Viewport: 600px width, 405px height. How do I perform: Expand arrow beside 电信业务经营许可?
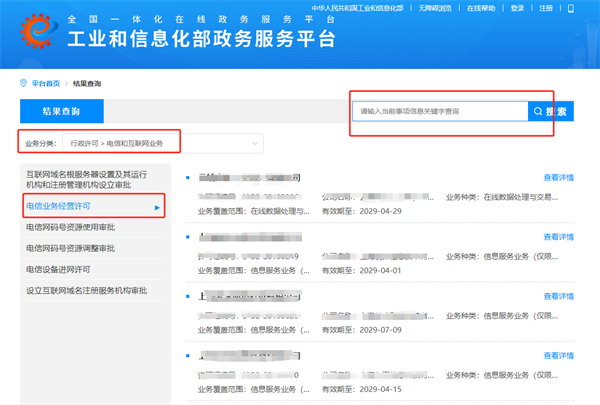point(157,207)
